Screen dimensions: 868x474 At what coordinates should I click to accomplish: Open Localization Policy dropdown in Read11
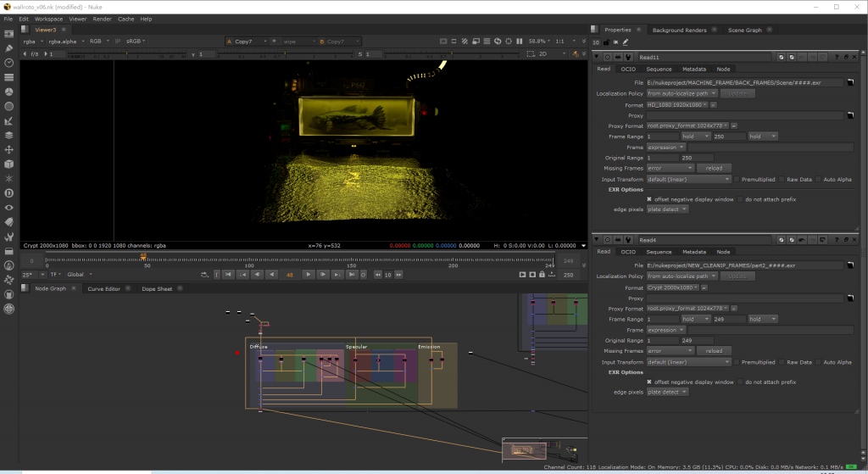coord(682,93)
